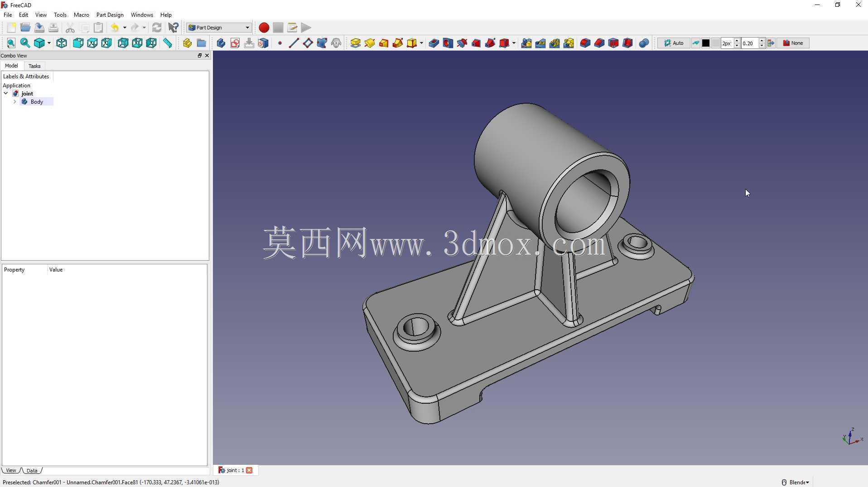The width and height of the screenshot is (868, 487).
Task: Open the draw style dropdown arrow
Action: click(x=49, y=43)
